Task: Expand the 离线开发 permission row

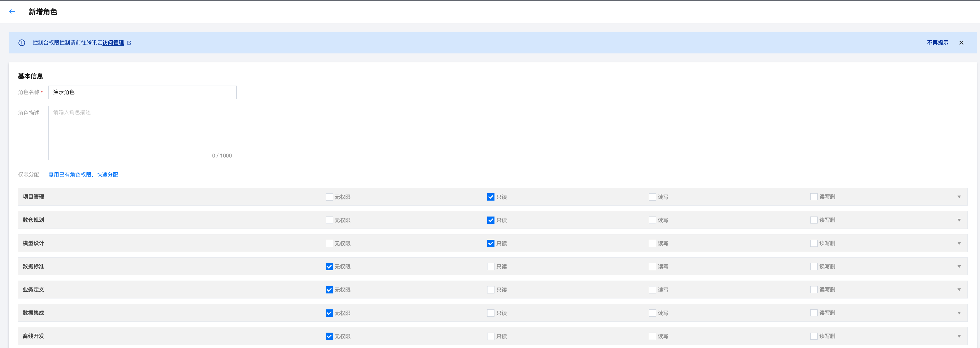Action: click(959, 336)
